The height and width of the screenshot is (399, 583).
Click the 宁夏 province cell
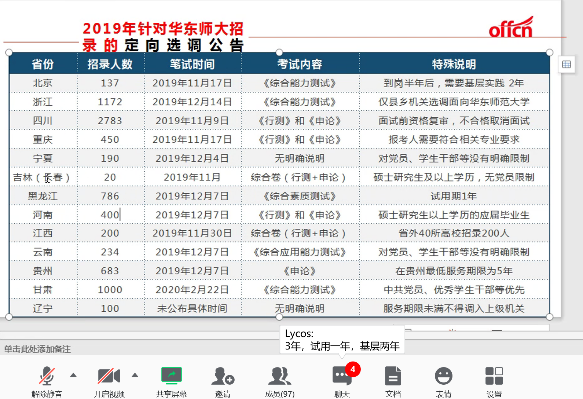43,158
